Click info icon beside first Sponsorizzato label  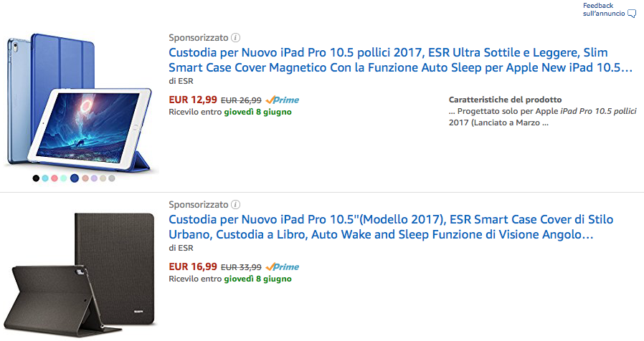coord(236,37)
